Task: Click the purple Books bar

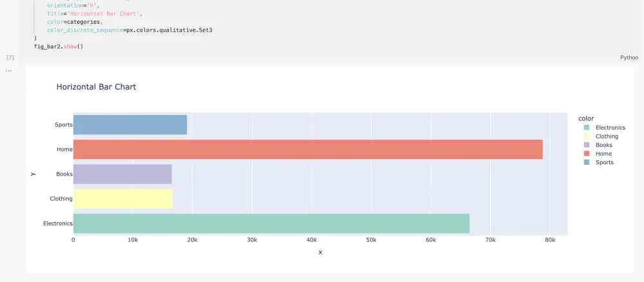Action: coord(122,174)
